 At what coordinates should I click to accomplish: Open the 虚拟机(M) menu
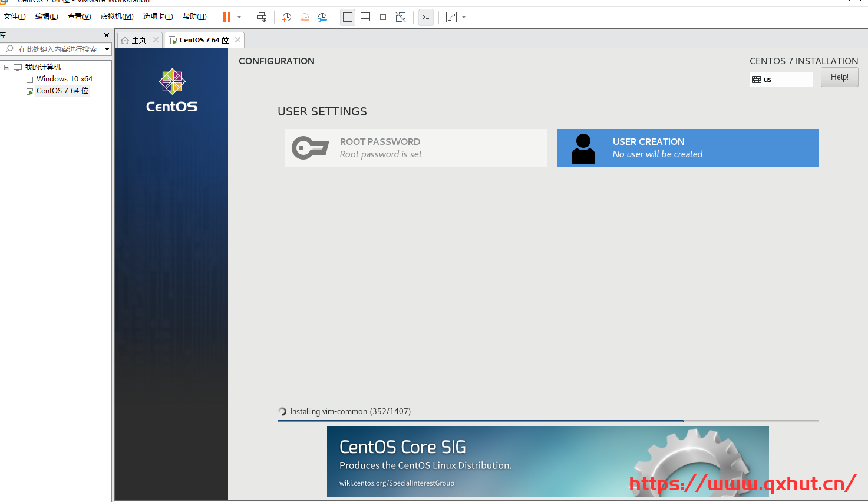pyautogui.click(x=117, y=16)
